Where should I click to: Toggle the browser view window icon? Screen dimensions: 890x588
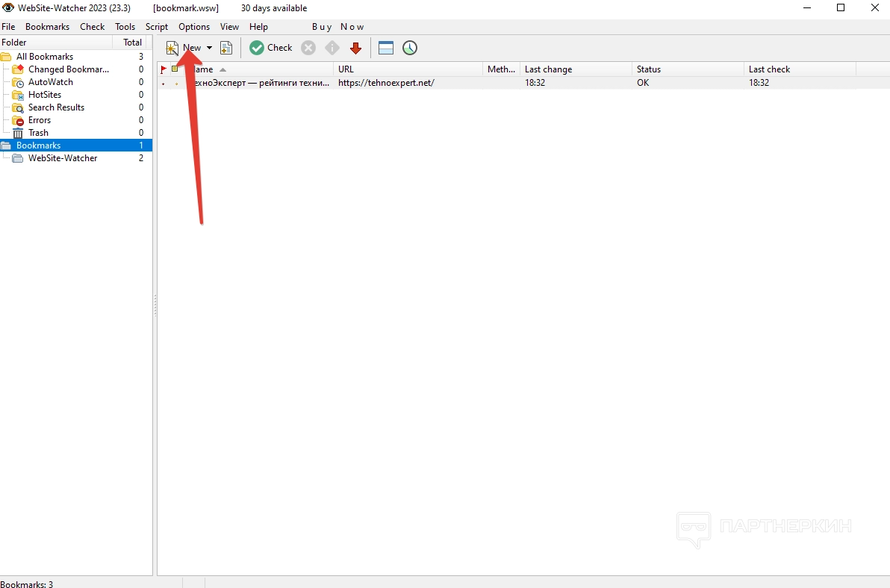(386, 48)
